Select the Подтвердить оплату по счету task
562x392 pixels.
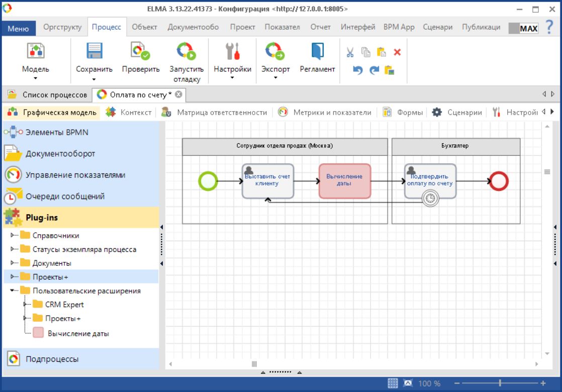[430, 179]
